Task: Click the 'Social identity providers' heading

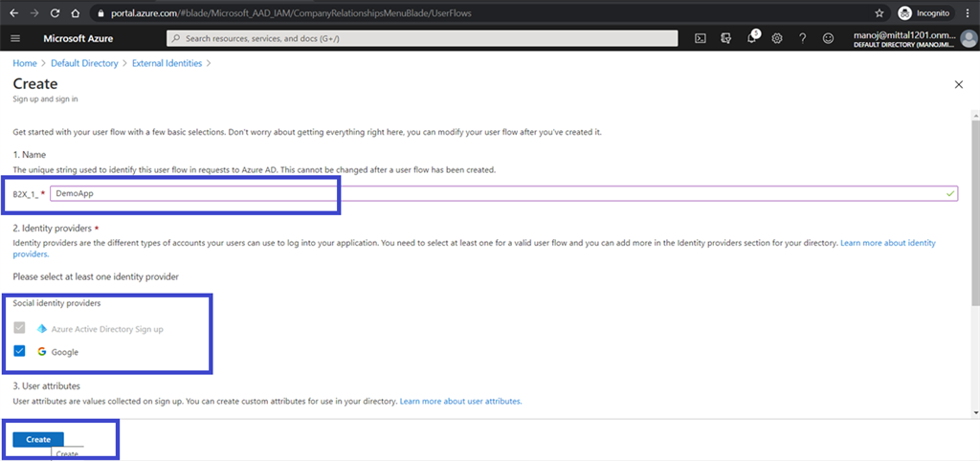Action: tap(56, 303)
